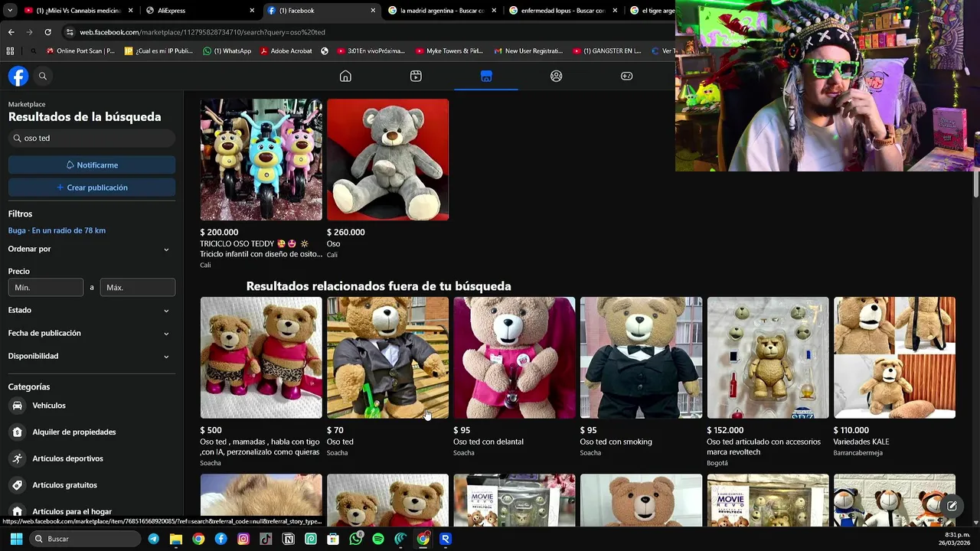This screenshot has height=551, width=980.
Task: Open the $500 Oso ted mamadas listing
Action: [x=261, y=357]
